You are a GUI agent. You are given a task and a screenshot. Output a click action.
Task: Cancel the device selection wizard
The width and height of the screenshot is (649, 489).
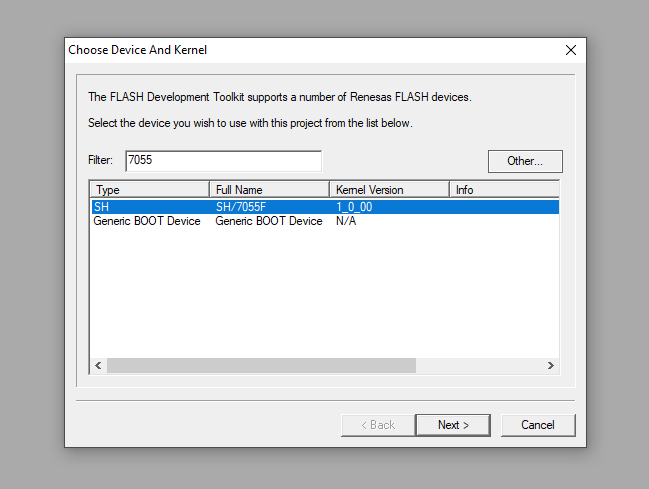point(538,425)
